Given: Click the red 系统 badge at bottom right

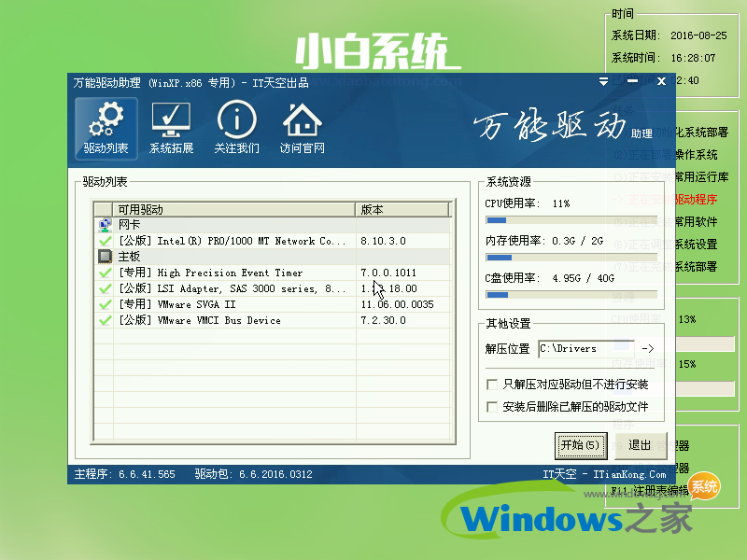Looking at the screenshot, I should [703, 486].
